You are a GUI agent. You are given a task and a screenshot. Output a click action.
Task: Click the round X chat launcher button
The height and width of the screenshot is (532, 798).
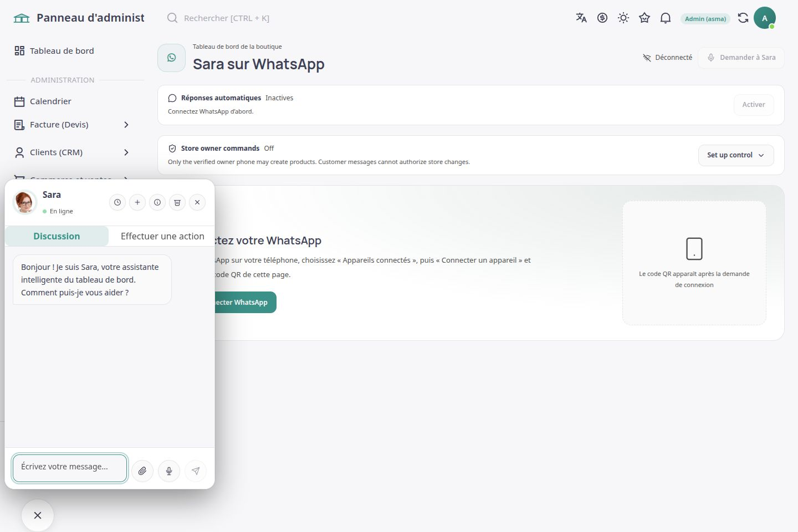38,515
